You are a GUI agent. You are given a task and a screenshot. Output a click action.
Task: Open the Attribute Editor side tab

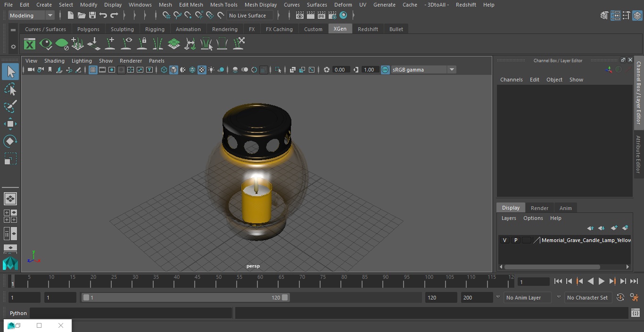(638, 154)
